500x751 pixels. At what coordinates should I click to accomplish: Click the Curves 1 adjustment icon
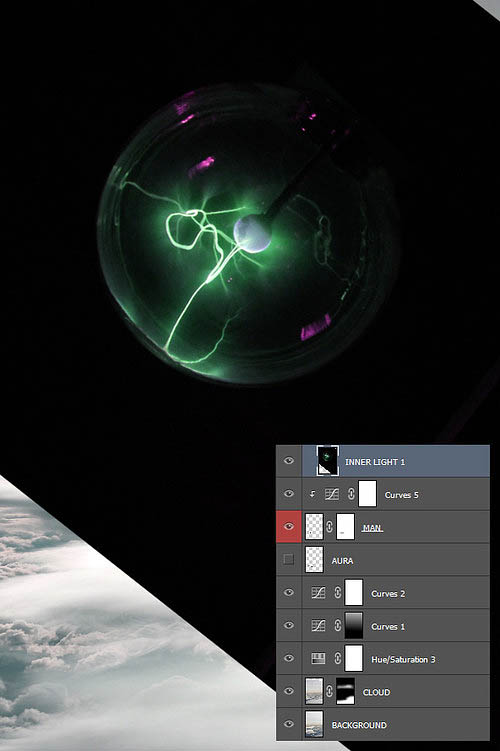pyautogui.click(x=318, y=626)
